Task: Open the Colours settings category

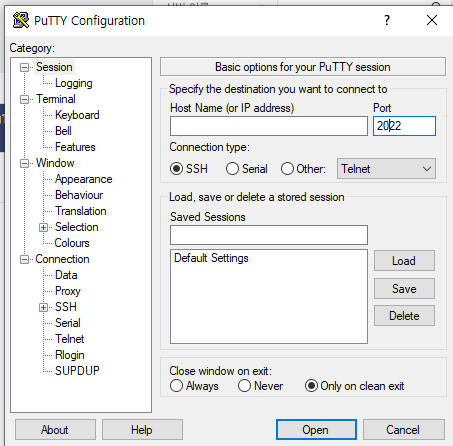Action: tap(72, 243)
